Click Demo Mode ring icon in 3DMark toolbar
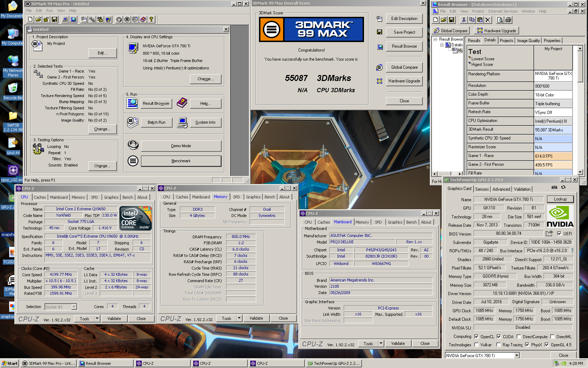588x368 pixels. [x=119, y=20]
